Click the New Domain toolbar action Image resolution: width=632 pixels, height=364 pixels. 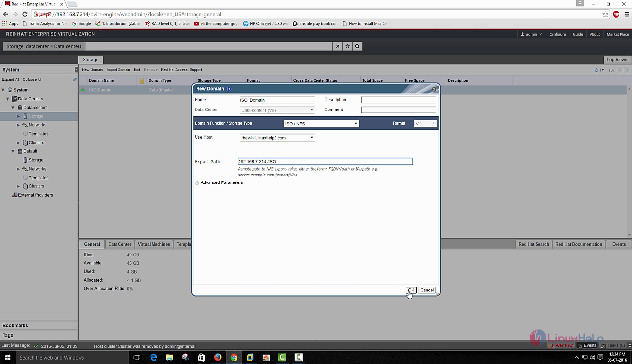(92, 70)
